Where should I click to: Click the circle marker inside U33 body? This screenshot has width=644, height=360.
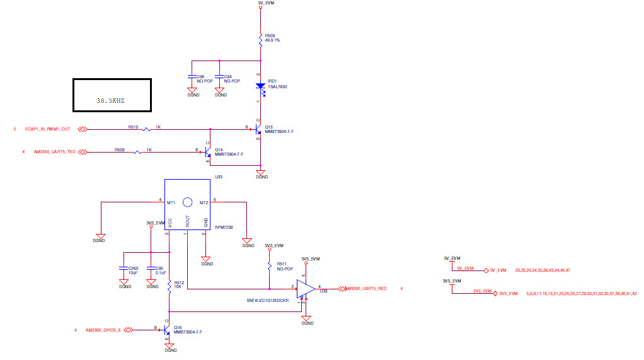pyautogui.click(x=187, y=202)
